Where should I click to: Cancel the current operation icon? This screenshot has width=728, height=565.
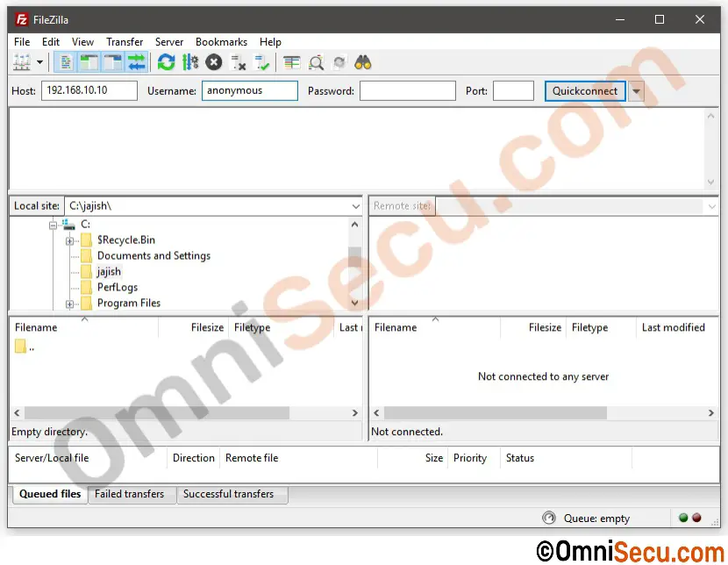coord(213,62)
